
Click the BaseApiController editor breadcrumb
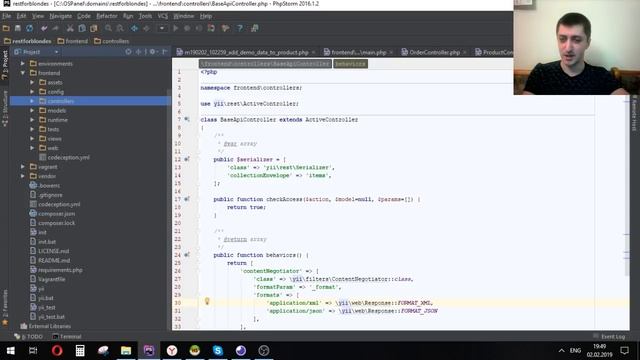click(x=265, y=64)
